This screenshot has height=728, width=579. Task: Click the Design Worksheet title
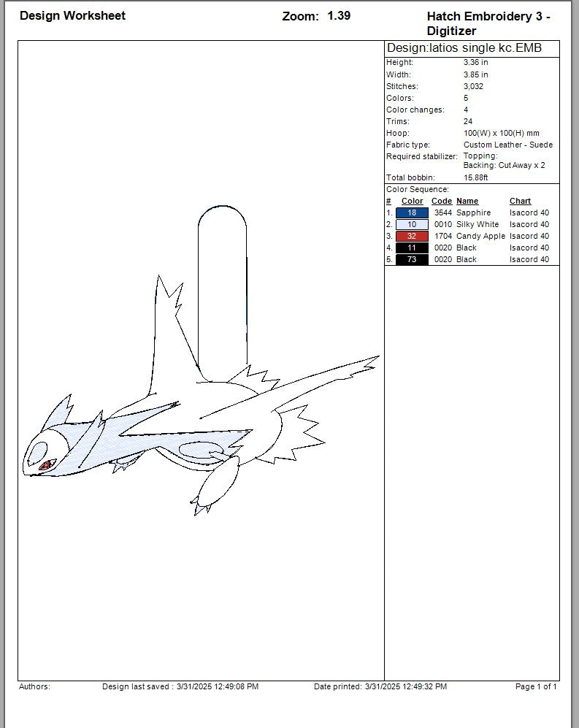(72, 15)
